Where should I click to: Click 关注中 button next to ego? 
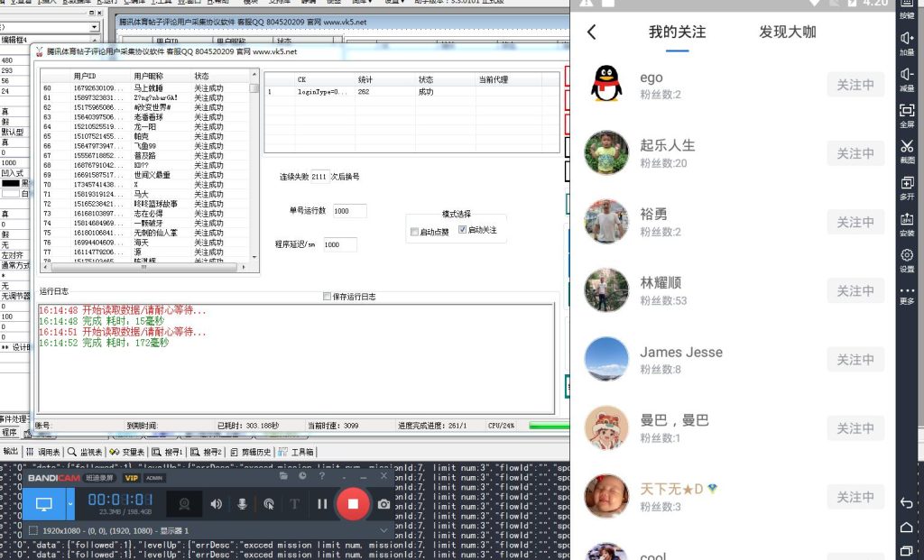click(855, 85)
